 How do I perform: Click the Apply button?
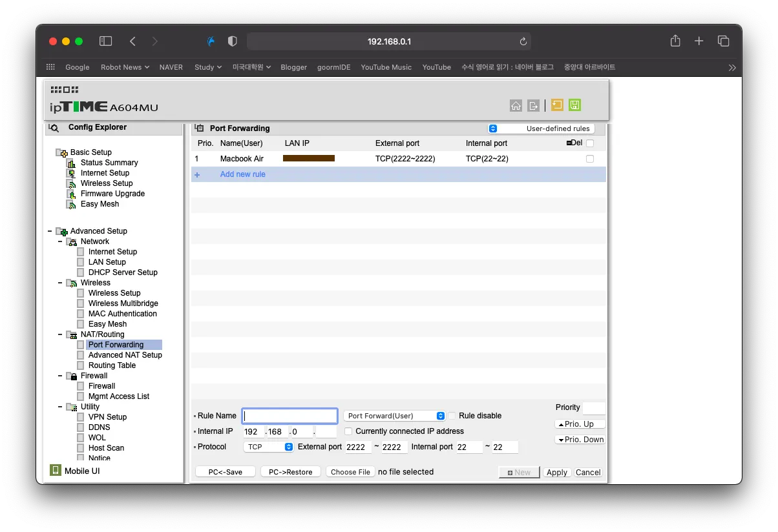(556, 473)
